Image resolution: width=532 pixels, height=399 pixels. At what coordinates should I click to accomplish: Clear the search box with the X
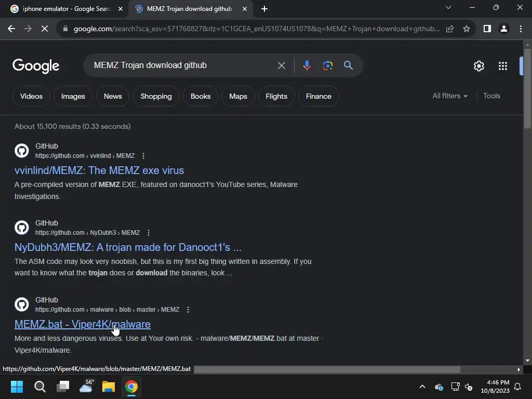tap(281, 65)
